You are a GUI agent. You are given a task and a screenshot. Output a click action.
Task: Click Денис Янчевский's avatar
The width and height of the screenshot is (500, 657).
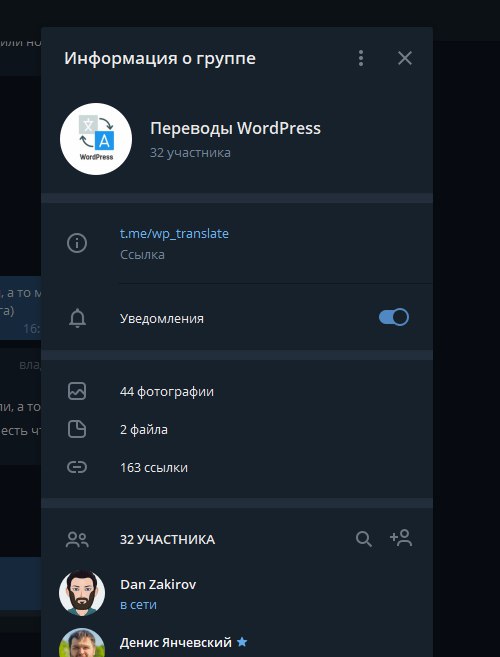coord(82,642)
